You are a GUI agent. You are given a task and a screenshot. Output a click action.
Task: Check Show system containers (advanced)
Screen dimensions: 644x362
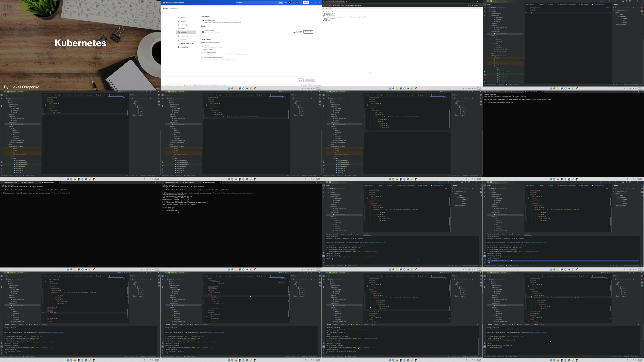(202, 58)
